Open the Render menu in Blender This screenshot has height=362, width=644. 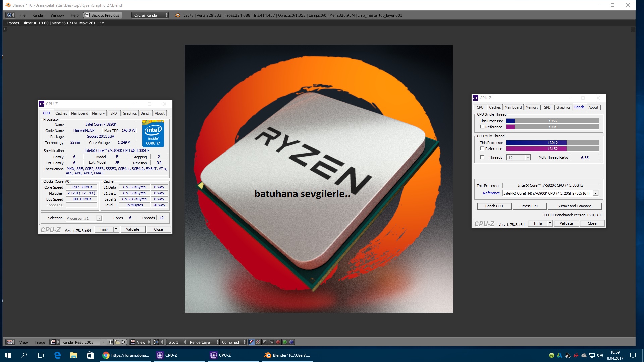coord(38,15)
